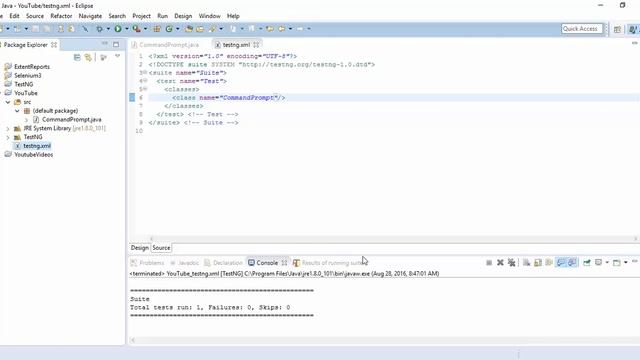Click the Quick Access search field

(x=582, y=29)
